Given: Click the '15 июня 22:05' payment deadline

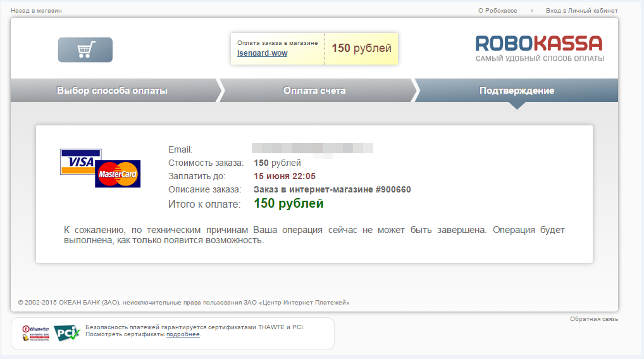Looking at the screenshot, I should click(284, 176).
